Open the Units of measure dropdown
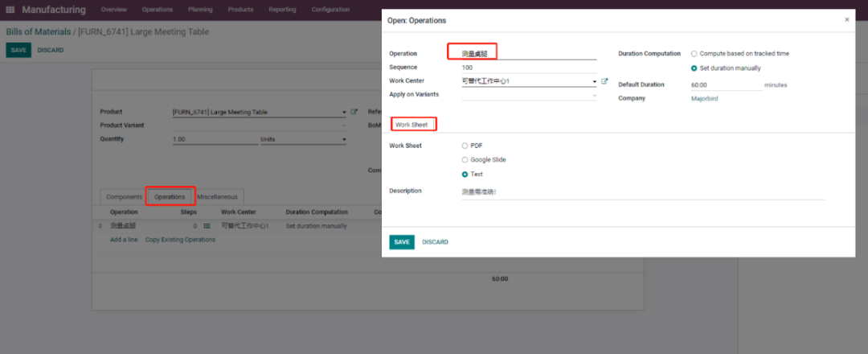Viewport: 868px width, 354px height. pyautogui.click(x=344, y=139)
